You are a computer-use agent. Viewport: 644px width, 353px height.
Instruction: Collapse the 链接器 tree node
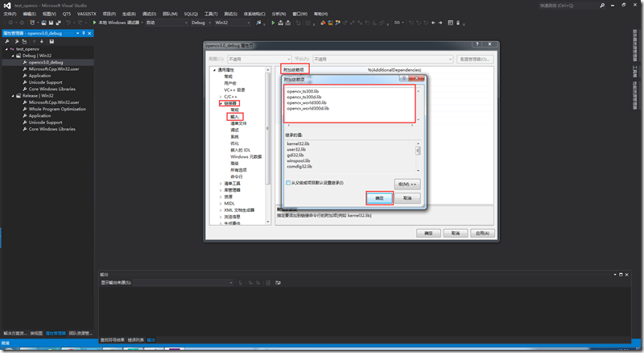pos(221,103)
